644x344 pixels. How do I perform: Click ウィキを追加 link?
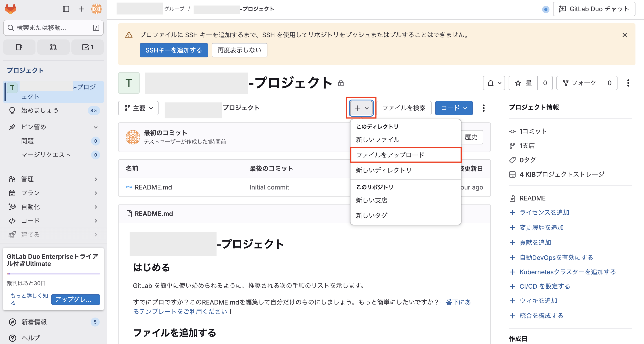[533, 300]
